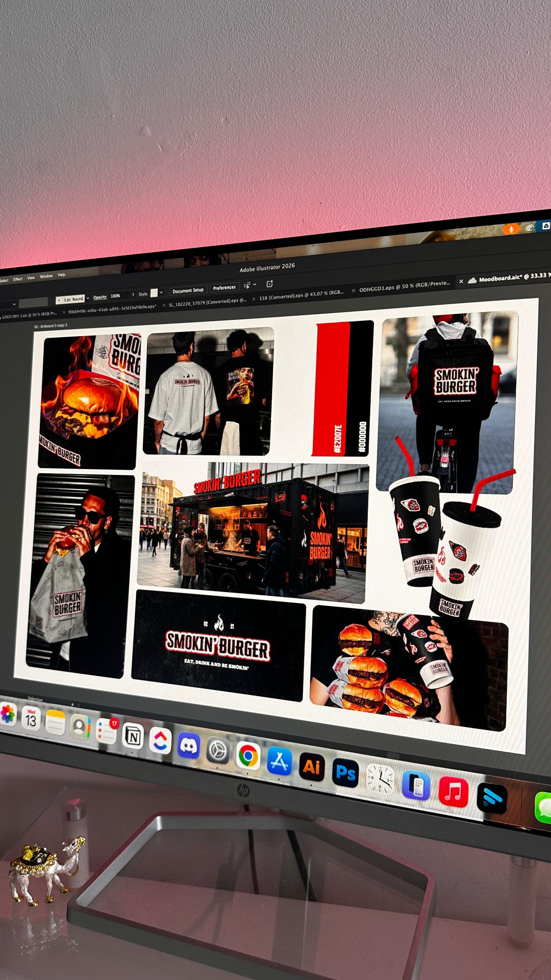
Task: Click the Document Setup button
Action: coord(188,291)
